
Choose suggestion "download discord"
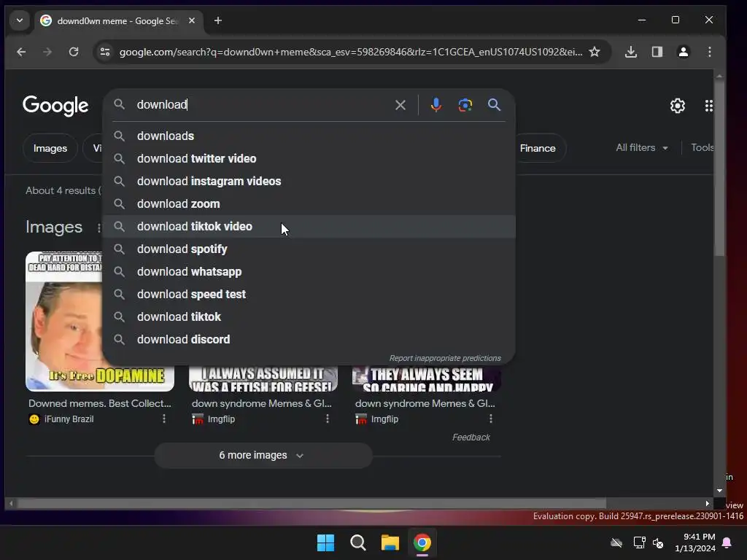pos(309,340)
